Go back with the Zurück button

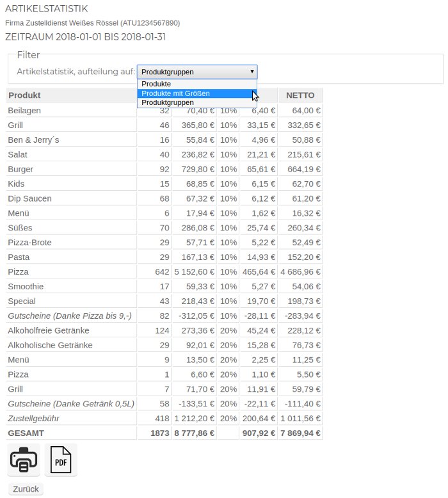(26, 489)
